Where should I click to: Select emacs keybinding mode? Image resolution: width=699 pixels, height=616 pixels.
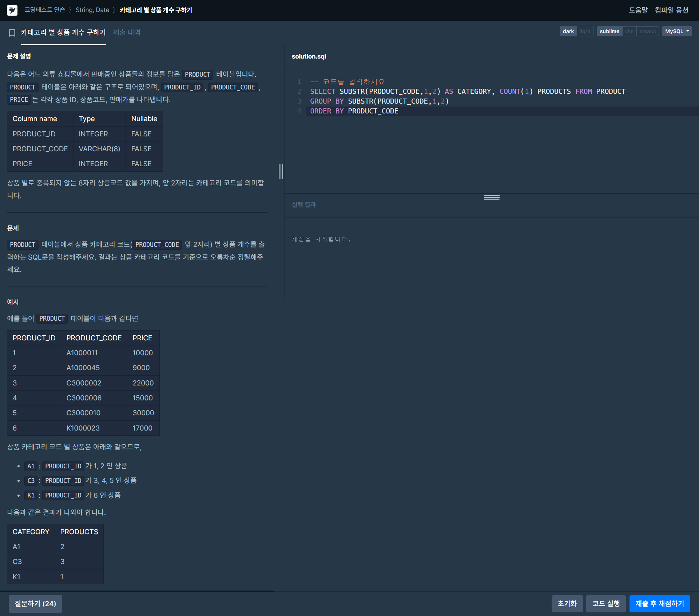(x=647, y=31)
